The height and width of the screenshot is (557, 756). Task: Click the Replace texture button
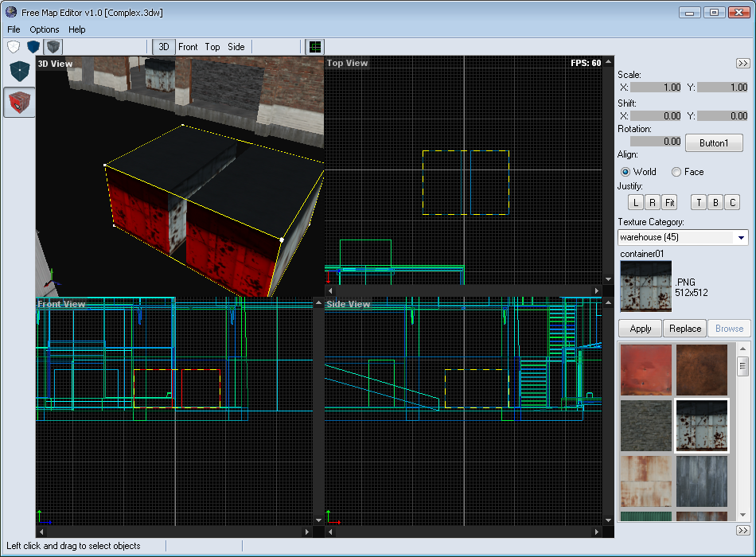[685, 329]
